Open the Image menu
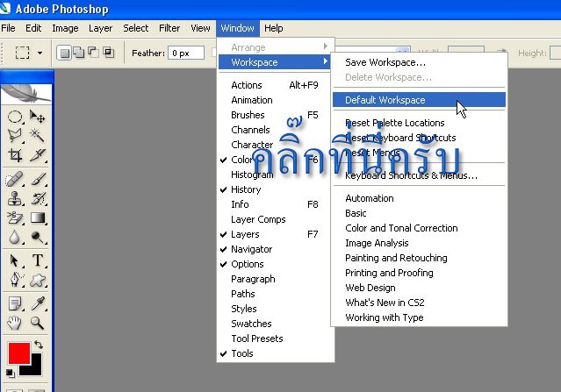 tap(65, 28)
